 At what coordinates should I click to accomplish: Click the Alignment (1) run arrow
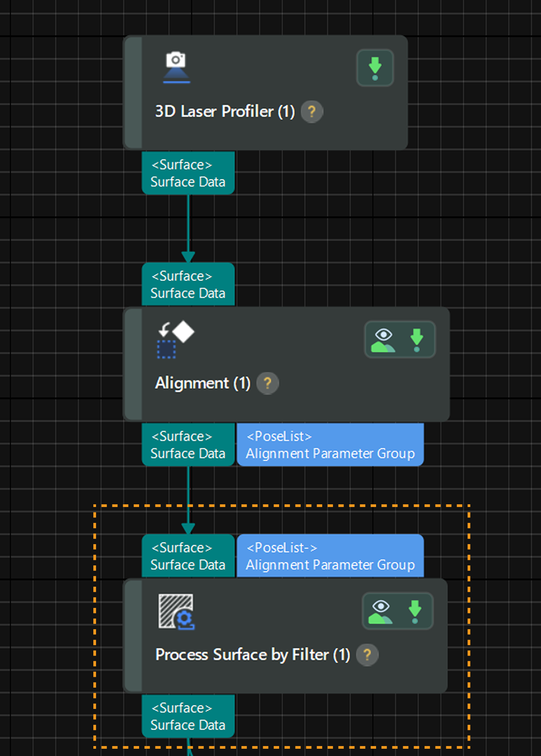click(417, 340)
